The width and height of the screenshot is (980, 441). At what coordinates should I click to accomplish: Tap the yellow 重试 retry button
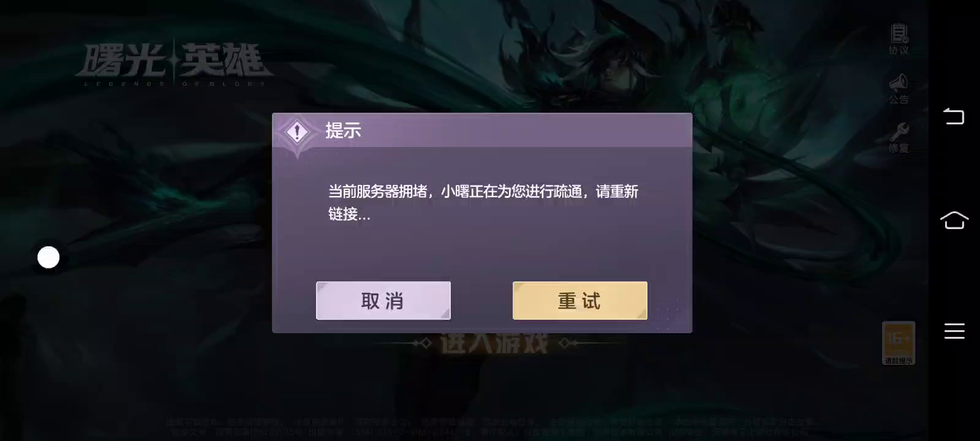coord(580,301)
